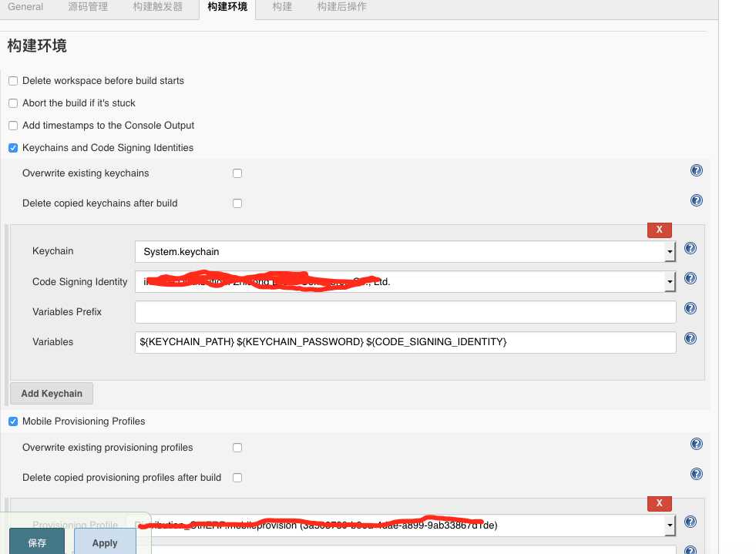This screenshot has height=554, width=756.
Task: Show help icon for Keychain field
Action: click(690, 248)
